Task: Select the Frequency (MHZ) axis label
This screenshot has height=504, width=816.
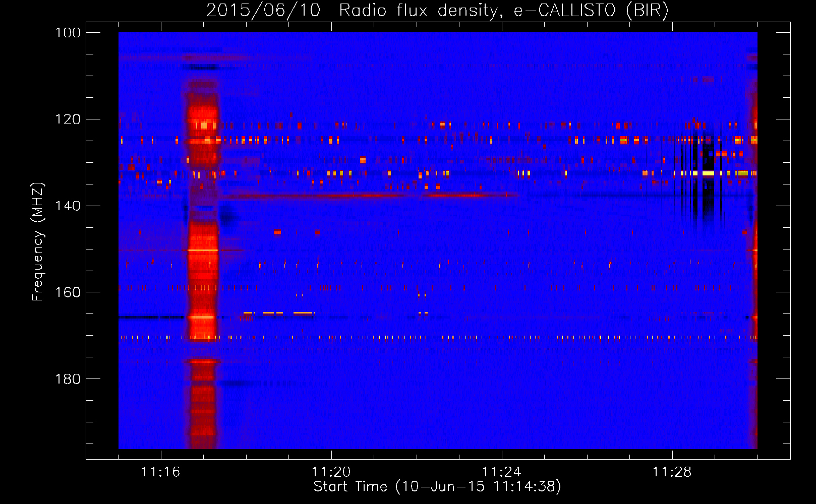Action: tap(38, 241)
